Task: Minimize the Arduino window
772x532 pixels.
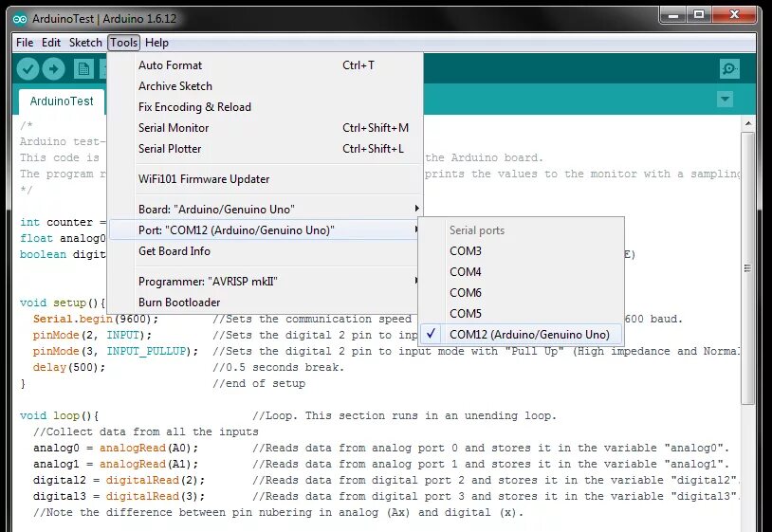Action: tap(673, 15)
